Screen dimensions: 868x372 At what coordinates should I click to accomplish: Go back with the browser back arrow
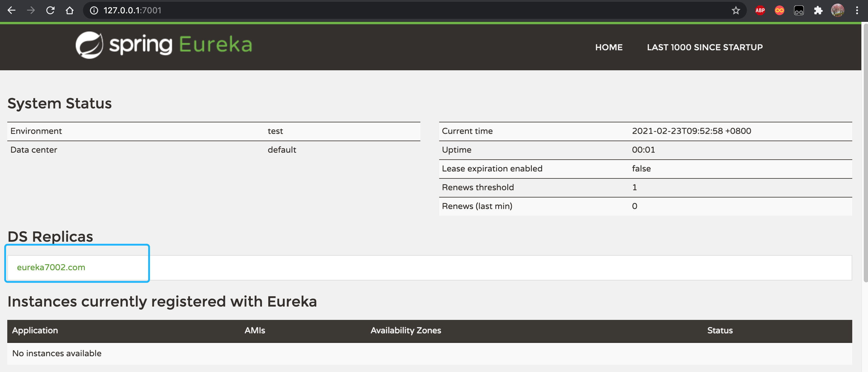click(x=12, y=10)
